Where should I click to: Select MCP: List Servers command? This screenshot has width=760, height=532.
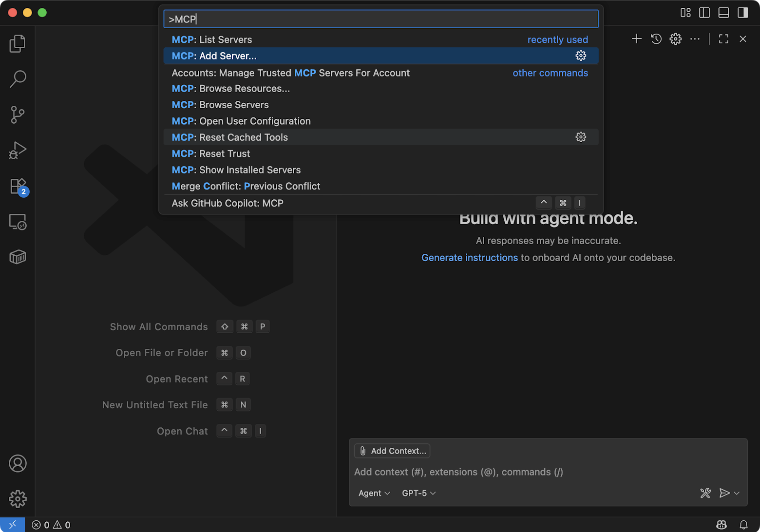(x=381, y=39)
